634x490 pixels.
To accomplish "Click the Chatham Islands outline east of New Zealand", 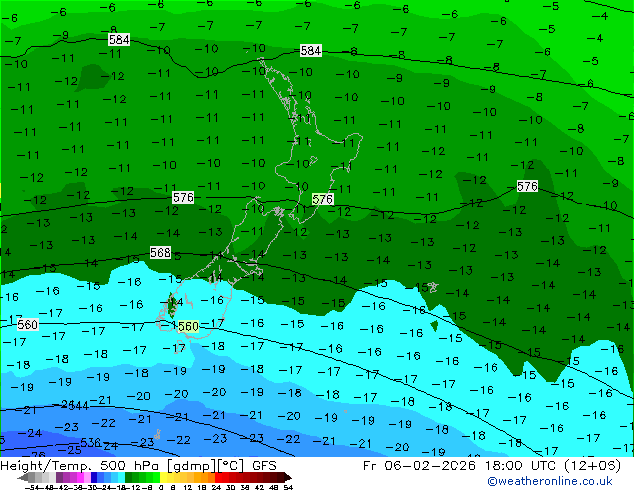I will pyautogui.click(x=432, y=287).
